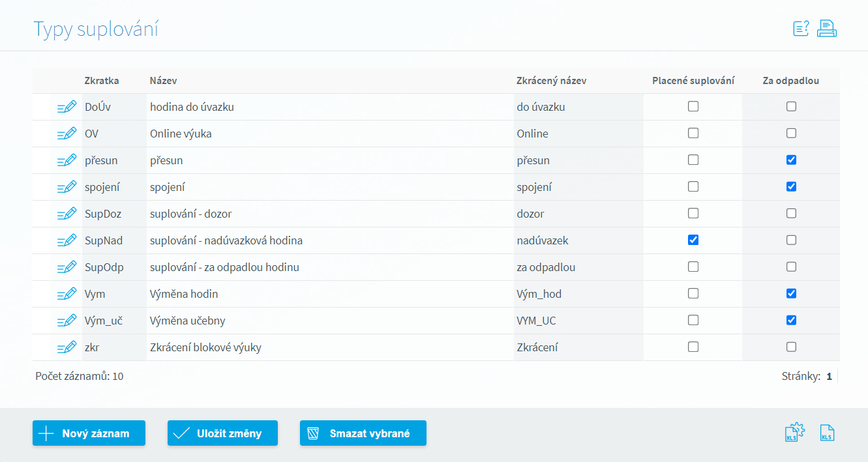The height and width of the screenshot is (462, 868).
Task: Open XLS export settings icon with gear
Action: 794,433
